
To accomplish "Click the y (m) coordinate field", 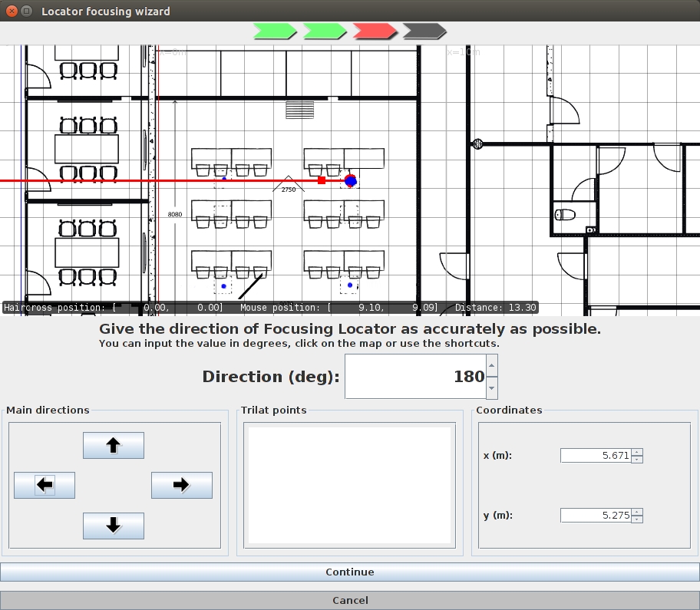I will coord(596,516).
